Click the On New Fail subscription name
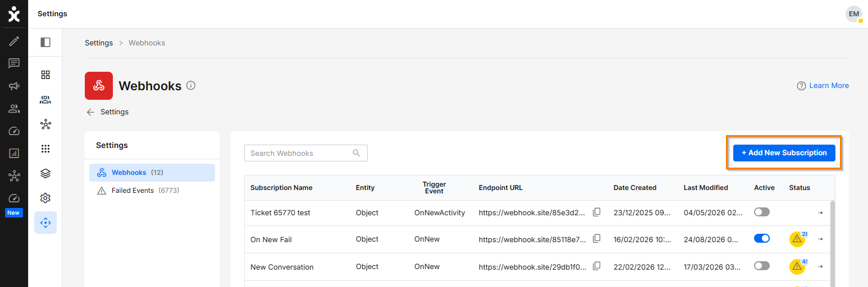Screen dimensions: 868x287 [271, 239]
